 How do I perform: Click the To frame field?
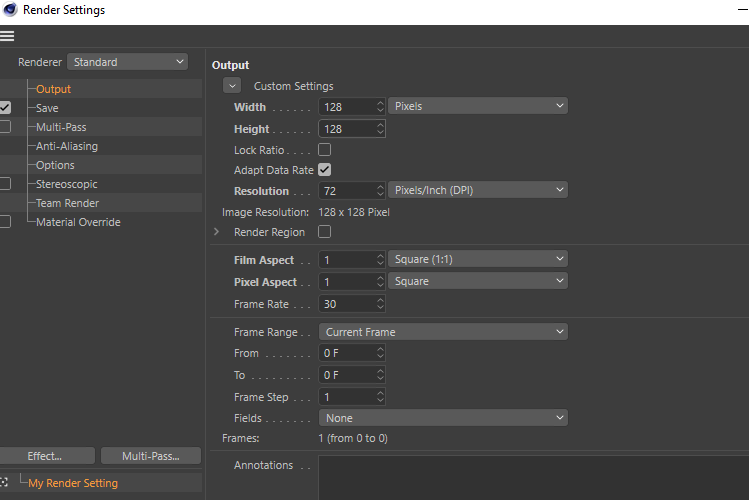[x=347, y=375]
